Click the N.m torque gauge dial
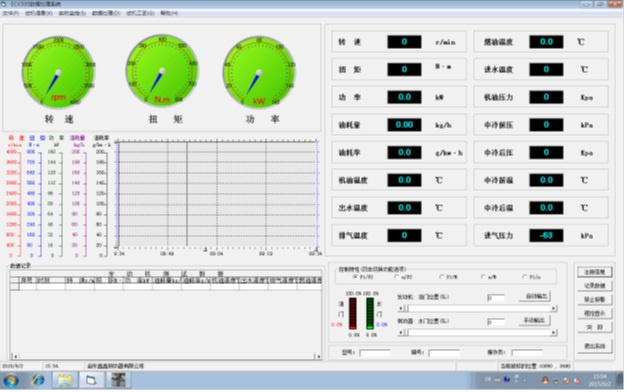626x392 pixels. click(x=162, y=71)
